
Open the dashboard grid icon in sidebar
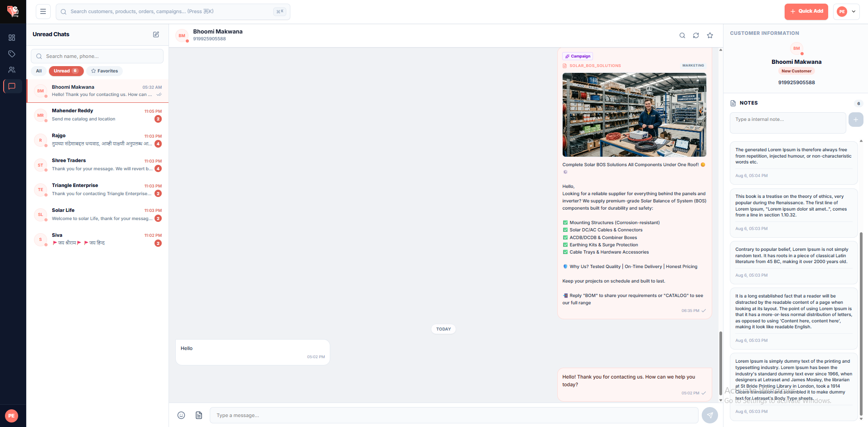tap(12, 38)
